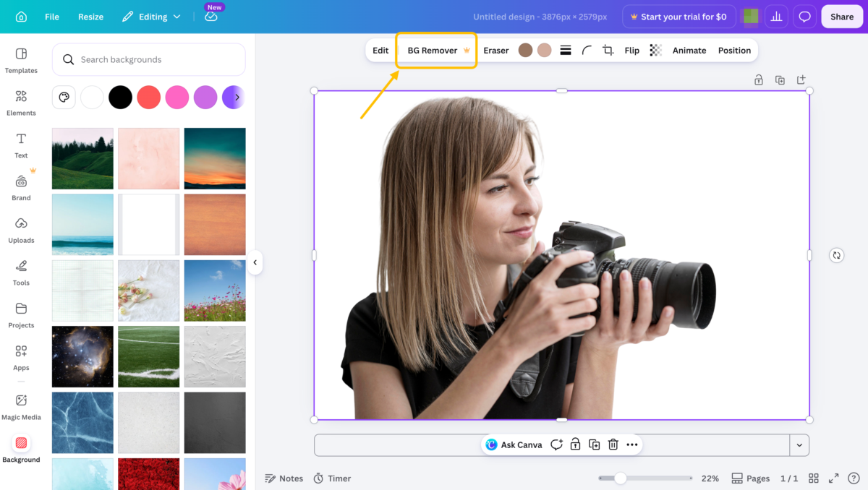Open the Uploads panel
Screen dimensions: 868x490
point(21,230)
